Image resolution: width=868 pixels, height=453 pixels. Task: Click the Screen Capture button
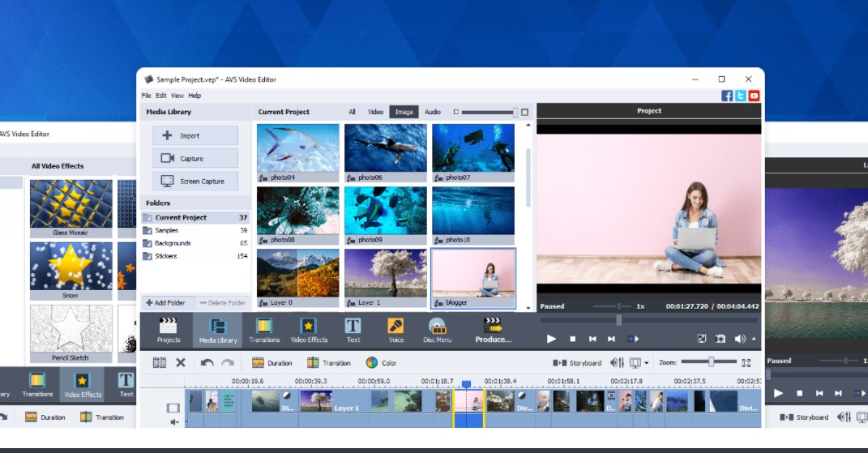[195, 181]
